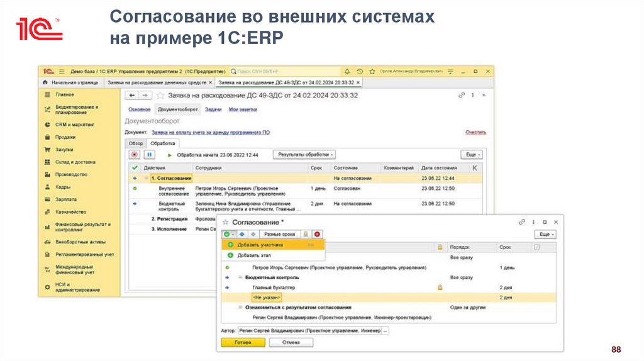Open the Основное link
This screenshot has width=644, height=361.
[139, 109]
